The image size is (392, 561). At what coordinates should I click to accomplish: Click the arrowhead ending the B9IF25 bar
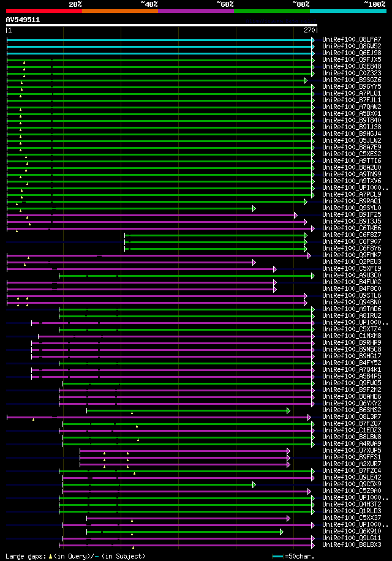pos(295,216)
